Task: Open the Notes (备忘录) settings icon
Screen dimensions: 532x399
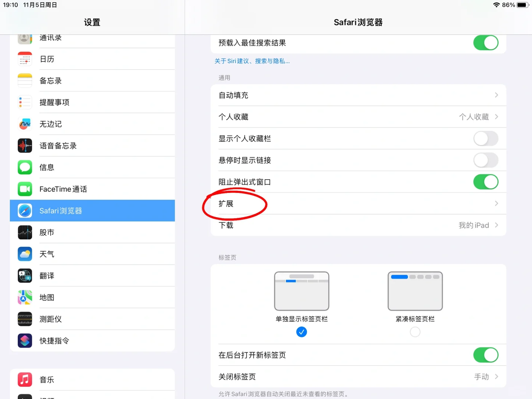Action: (24, 81)
